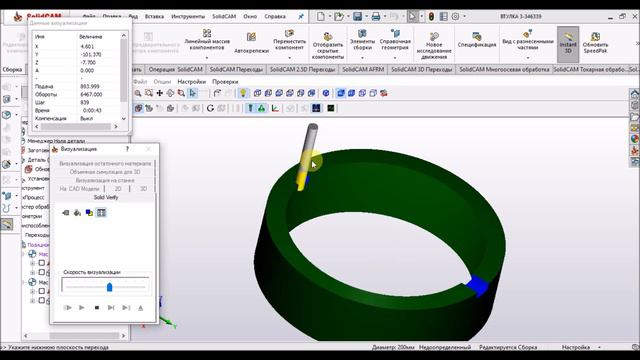The height and width of the screenshot is (360, 640).
Task: Check second checkbox under first Mac node
Action: [x=42, y=272]
